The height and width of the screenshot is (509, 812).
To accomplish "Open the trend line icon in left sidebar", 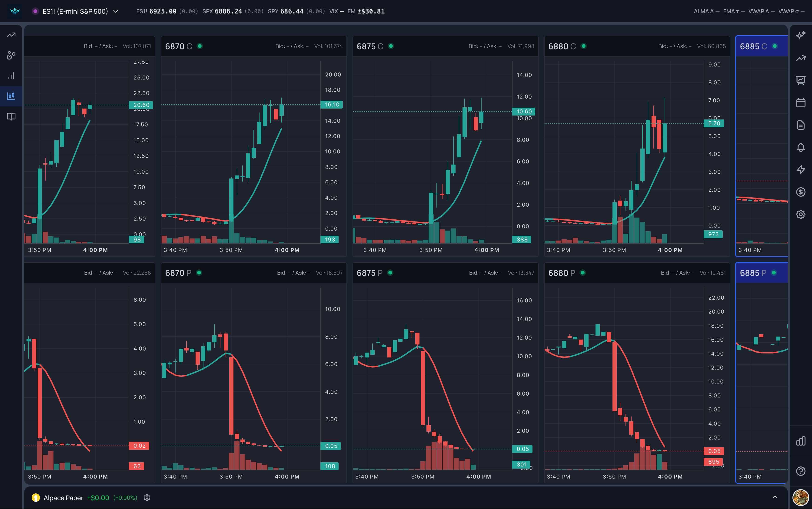I will coord(11,35).
